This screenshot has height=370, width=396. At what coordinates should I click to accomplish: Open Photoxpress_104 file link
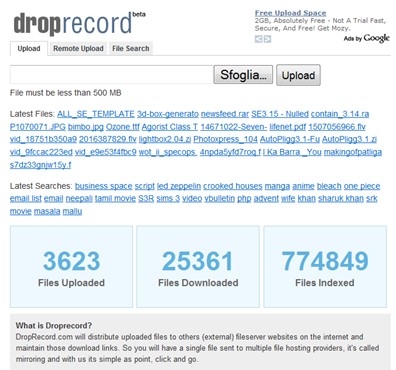[x=225, y=139]
